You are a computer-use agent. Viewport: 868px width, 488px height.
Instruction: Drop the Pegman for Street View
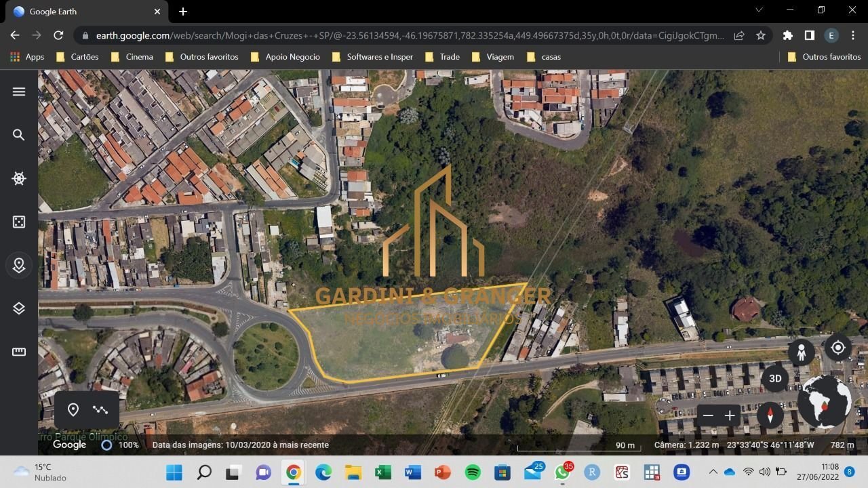(x=801, y=352)
